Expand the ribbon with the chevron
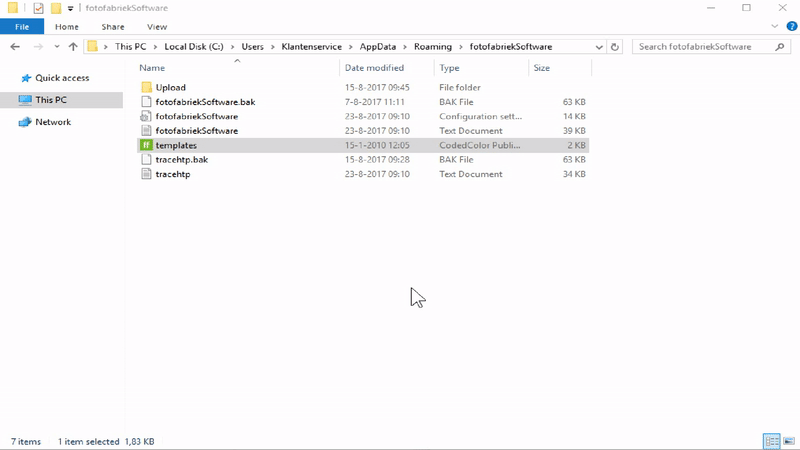Viewport: 800px width, 450px height. pyautogui.click(x=775, y=27)
